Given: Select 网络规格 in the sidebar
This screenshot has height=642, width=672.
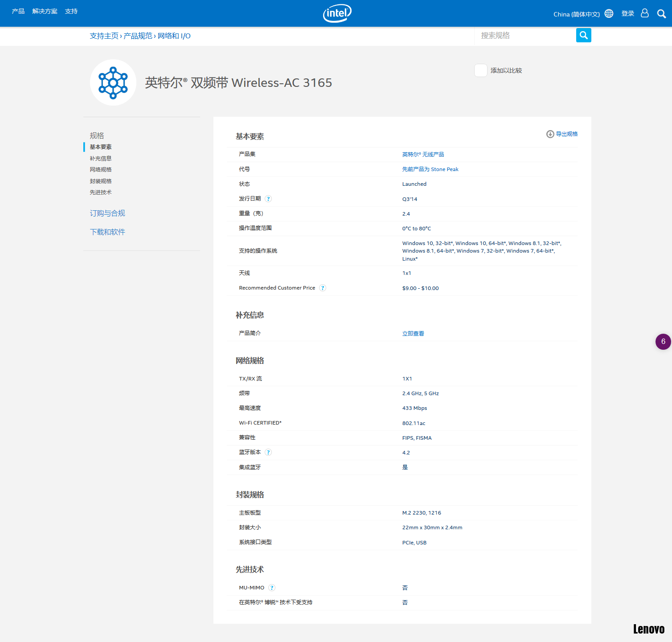Looking at the screenshot, I should (x=101, y=169).
